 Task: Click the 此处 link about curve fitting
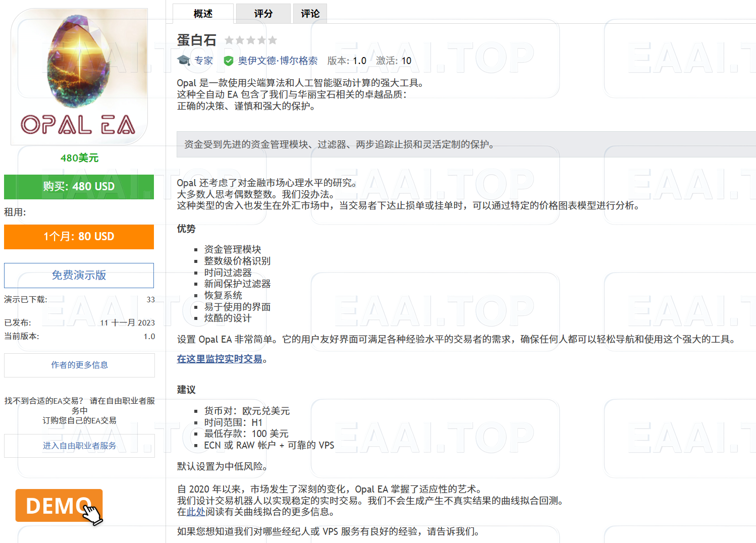coord(195,512)
